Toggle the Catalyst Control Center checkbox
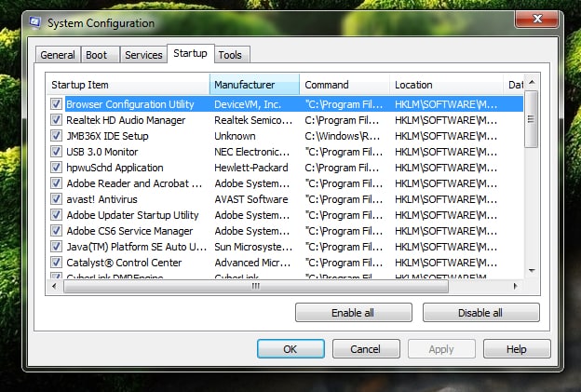The height and width of the screenshot is (392, 581). pos(57,263)
